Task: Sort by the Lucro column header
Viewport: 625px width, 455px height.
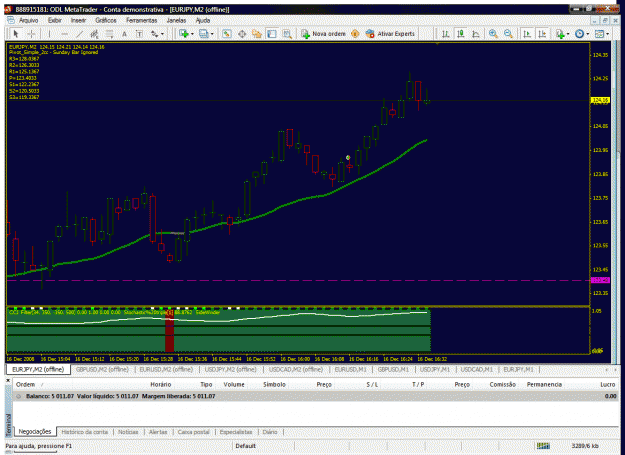Action: coord(607,384)
